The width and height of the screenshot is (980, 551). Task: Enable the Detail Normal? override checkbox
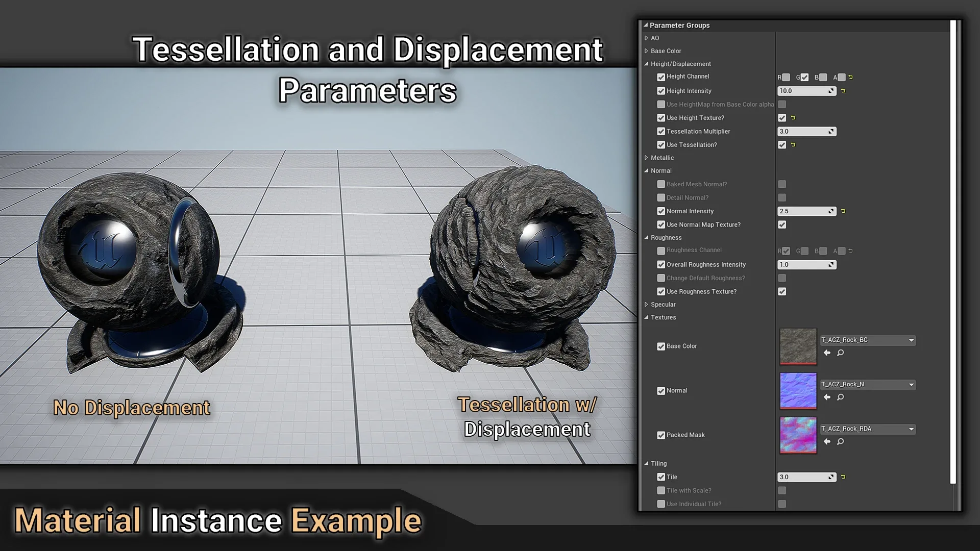[661, 198]
